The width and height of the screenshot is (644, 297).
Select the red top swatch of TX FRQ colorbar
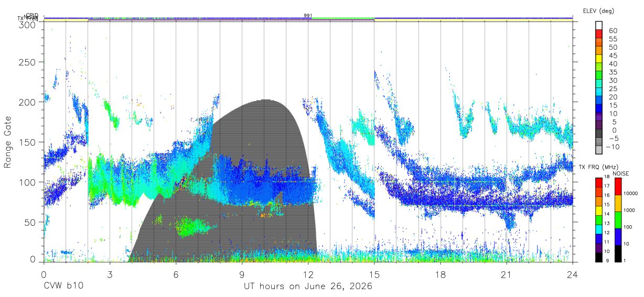(x=599, y=182)
